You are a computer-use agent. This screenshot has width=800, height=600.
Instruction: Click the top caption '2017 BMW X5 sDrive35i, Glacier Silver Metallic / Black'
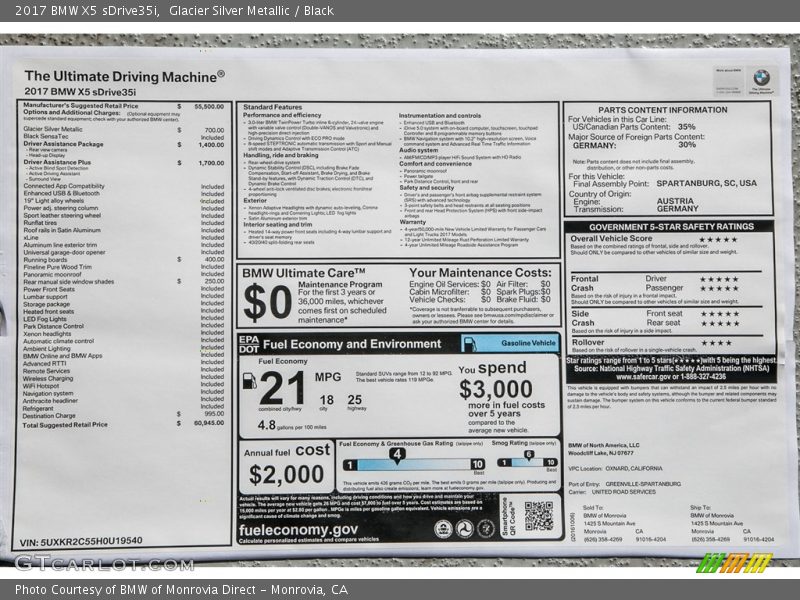pyautogui.click(x=174, y=11)
